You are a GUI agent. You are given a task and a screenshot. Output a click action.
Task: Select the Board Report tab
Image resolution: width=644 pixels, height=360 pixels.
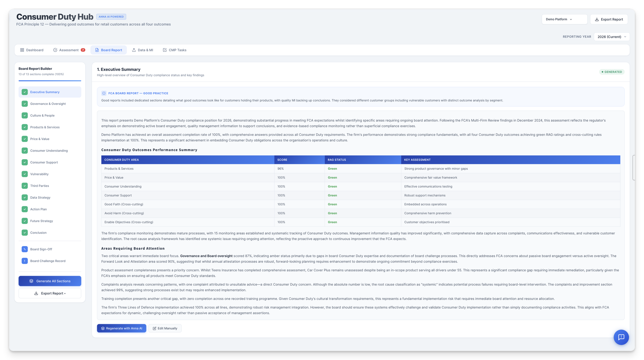(x=108, y=50)
